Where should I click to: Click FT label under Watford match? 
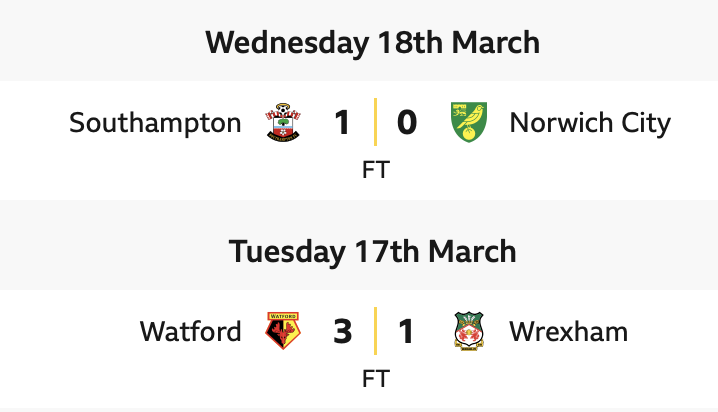pos(375,379)
